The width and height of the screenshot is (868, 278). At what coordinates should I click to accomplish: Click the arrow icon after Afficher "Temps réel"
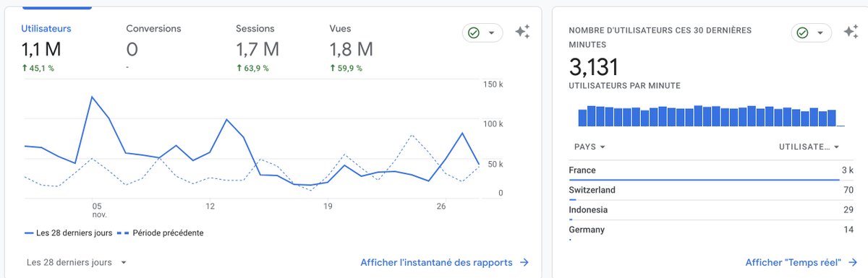coord(853,263)
